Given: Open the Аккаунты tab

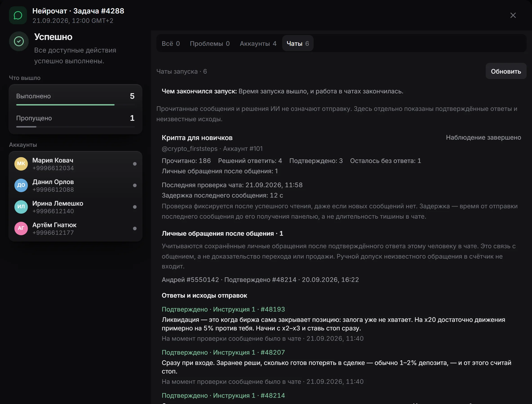Looking at the screenshot, I should tap(258, 44).
